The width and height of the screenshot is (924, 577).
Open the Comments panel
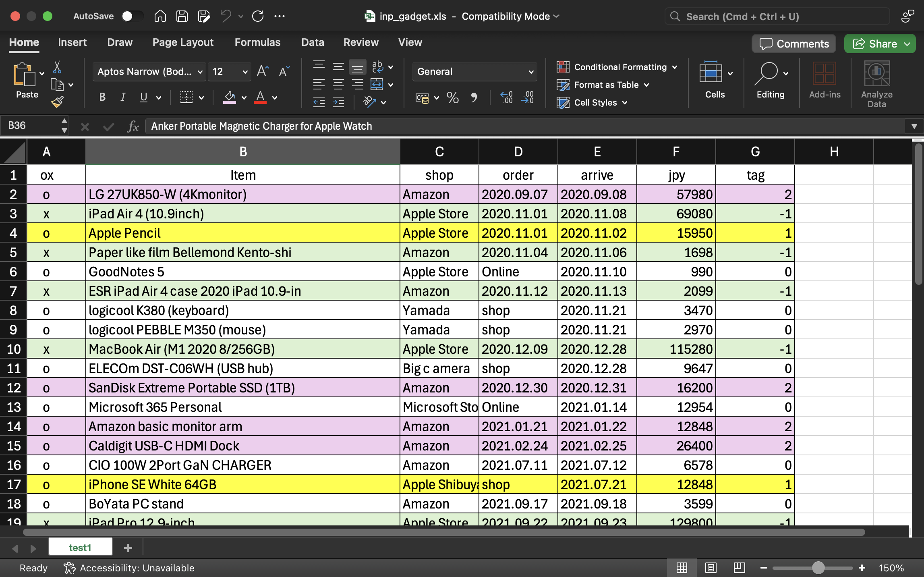[x=793, y=44]
